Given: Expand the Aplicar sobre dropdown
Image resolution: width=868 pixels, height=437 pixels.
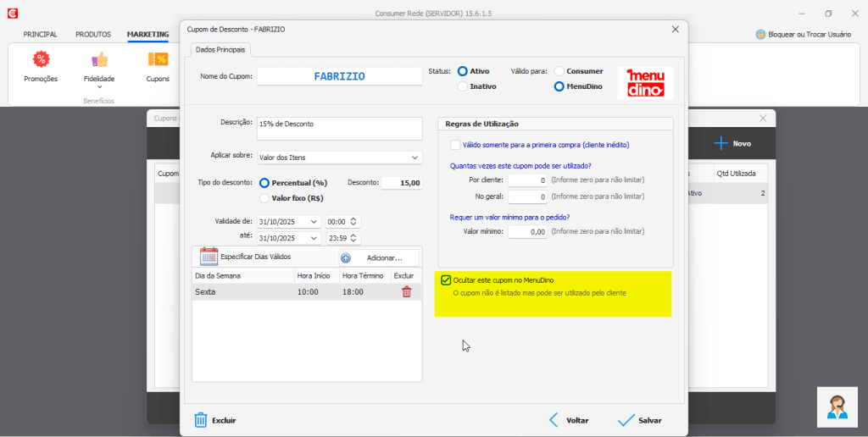Looking at the screenshot, I should (x=415, y=158).
